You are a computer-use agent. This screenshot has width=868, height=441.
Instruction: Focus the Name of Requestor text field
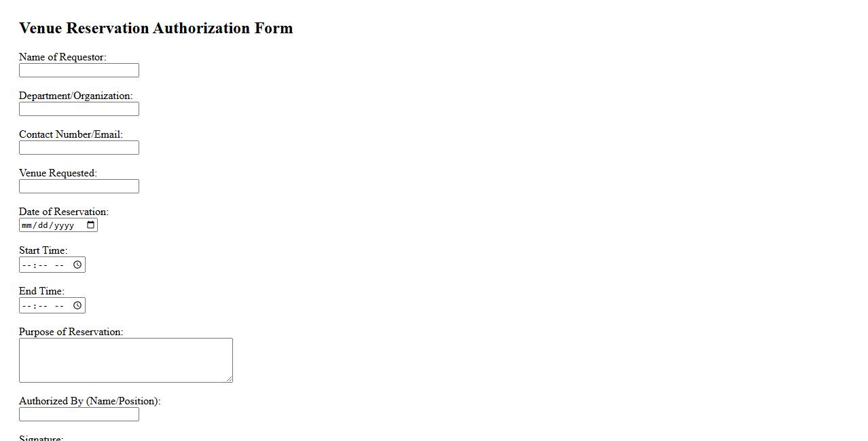coord(79,71)
